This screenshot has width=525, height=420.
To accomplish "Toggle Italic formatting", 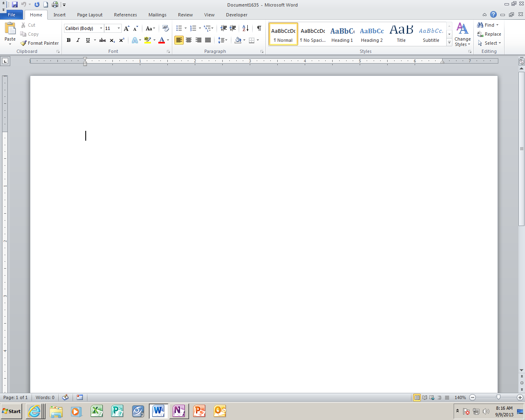I will coord(78,40).
